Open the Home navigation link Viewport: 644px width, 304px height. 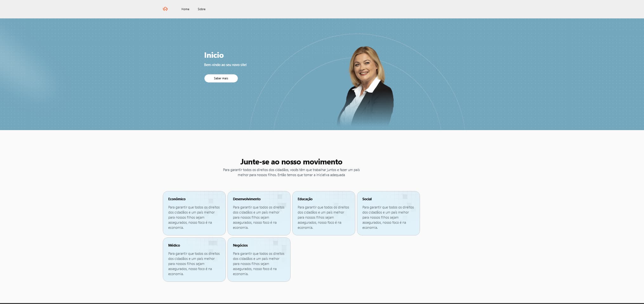click(185, 9)
